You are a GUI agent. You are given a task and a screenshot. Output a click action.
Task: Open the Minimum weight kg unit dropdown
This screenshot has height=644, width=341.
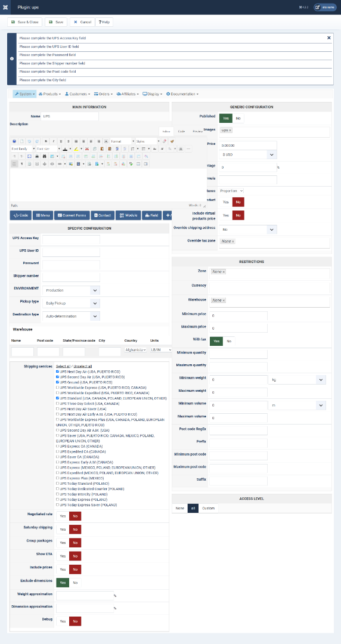point(297,380)
